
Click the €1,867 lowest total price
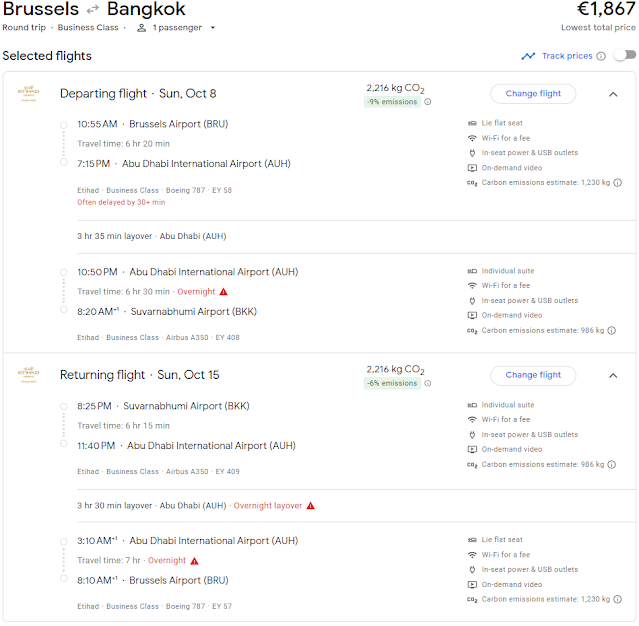point(606,9)
